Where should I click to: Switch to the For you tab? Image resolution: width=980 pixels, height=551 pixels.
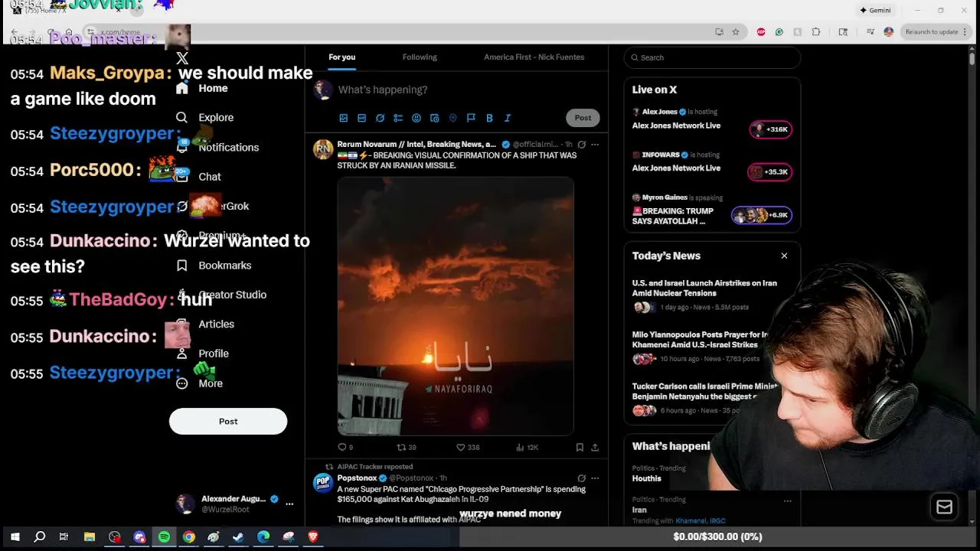click(342, 57)
